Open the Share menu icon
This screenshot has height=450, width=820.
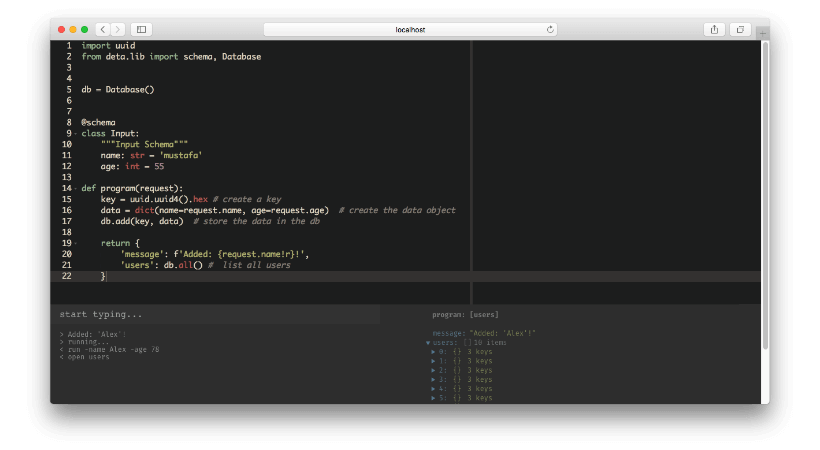(x=714, y=30)
